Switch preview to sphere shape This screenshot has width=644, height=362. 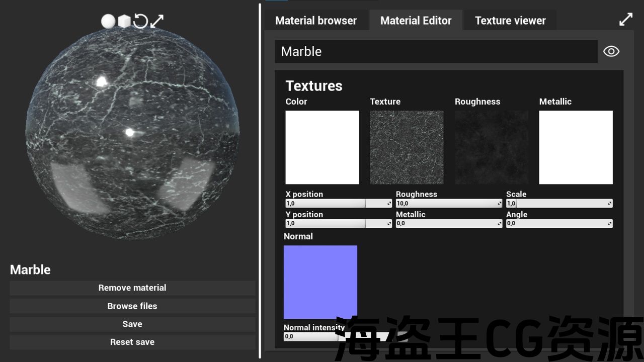pyautogui.click(x=108, y=21)
